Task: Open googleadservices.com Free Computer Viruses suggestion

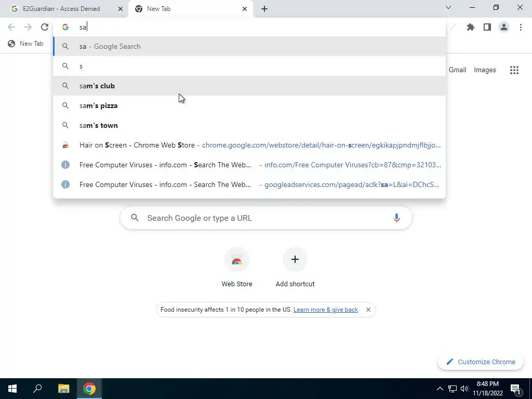Action: [x=249, y=184]
